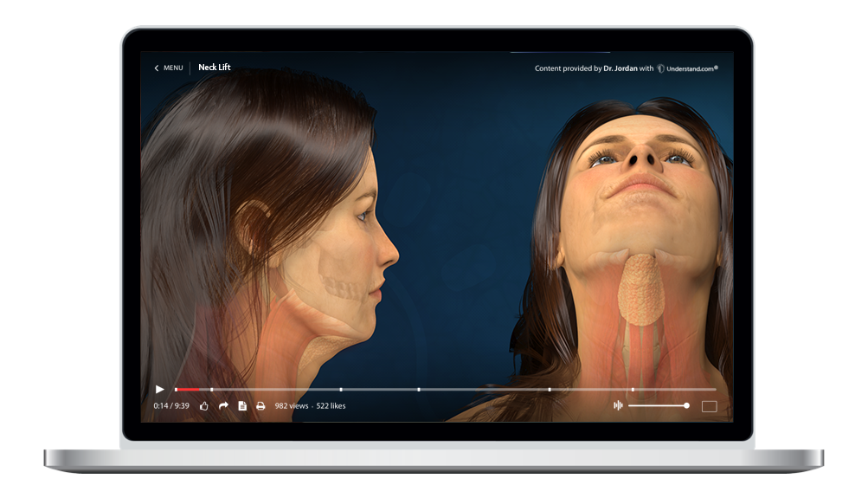Click the 982 views count

[291, 406]
